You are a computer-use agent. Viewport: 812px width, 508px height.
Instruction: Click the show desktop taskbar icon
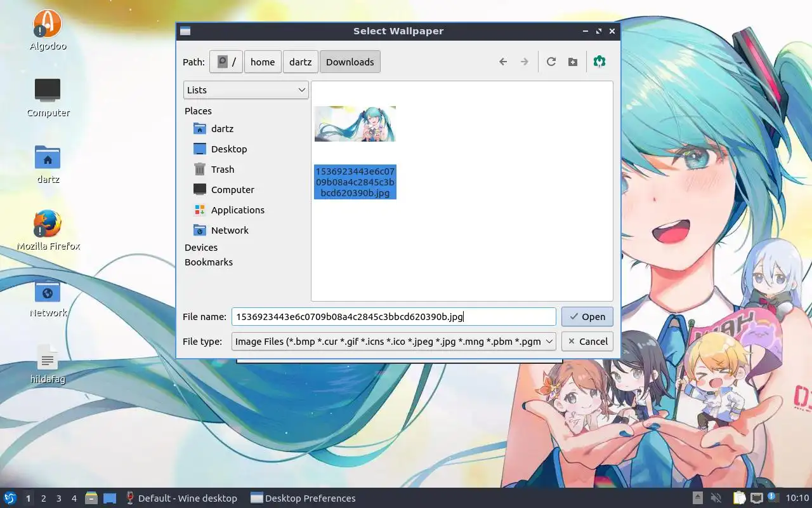tap(109, 498)
